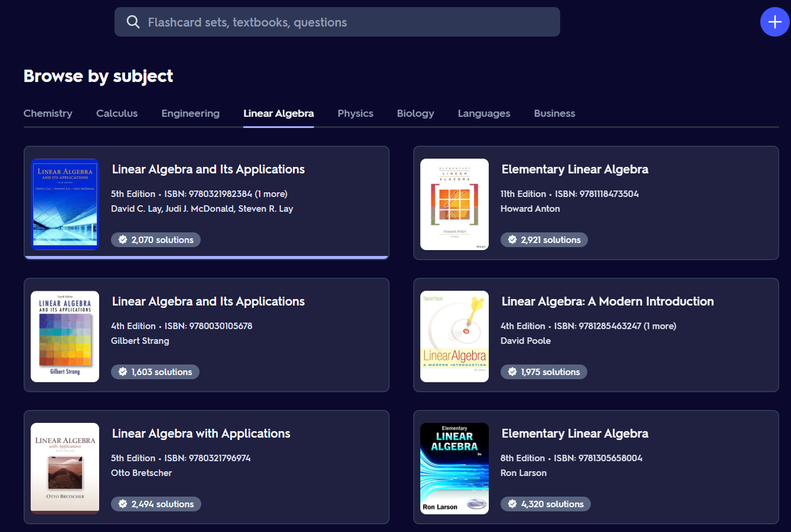Switch to the Calculus subject tab
Screen dimensions: 791x532
click(117, 113)
